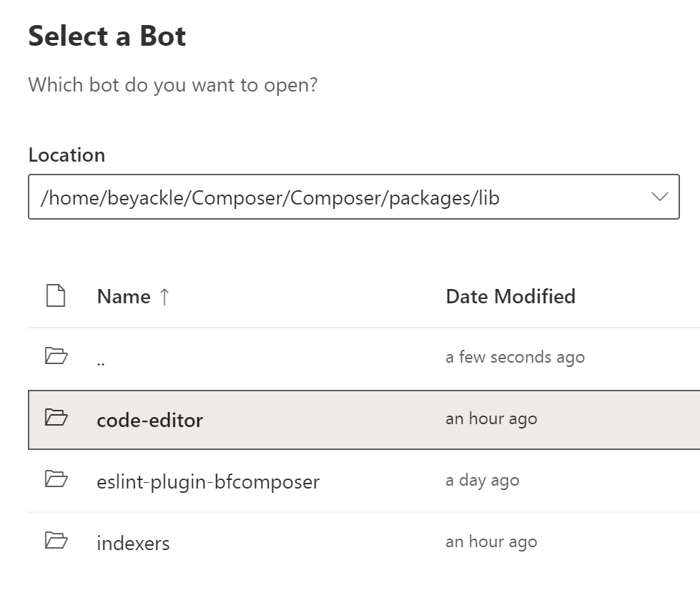Open the indexers folder

[134, 543]
